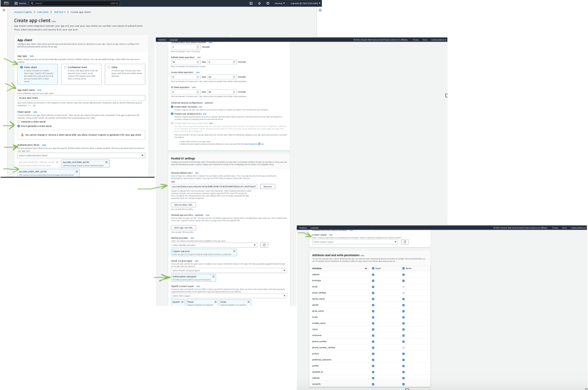Go to User pools breadcrumb
588x390 pixels.
pyautogui.click(x=43, y=12)
